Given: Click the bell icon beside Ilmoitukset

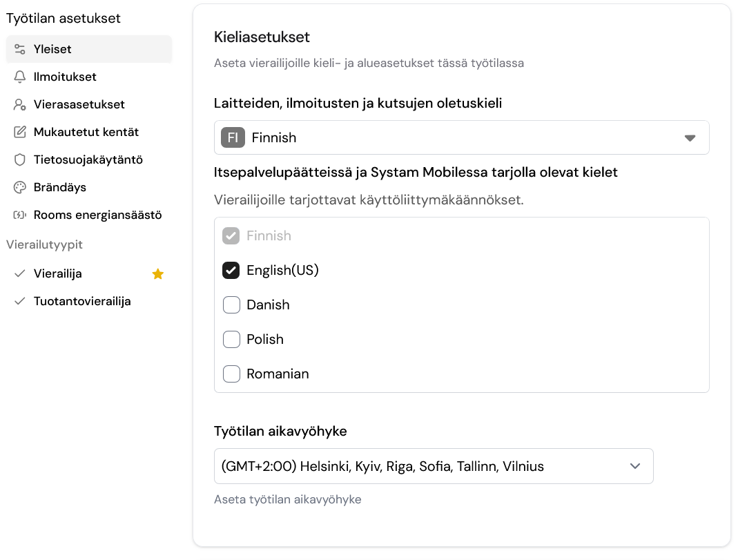Looking at the screenshot, I should [x=20, y=77].
